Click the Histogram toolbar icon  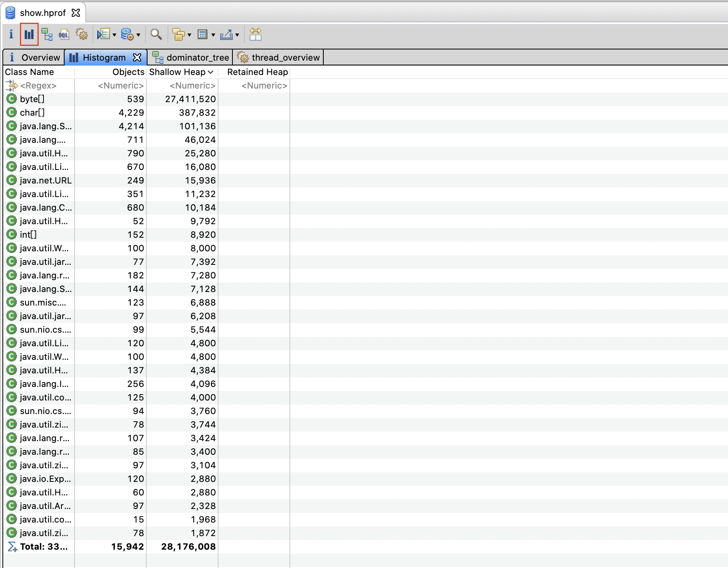pyautogui.click(x=29, y=34)
